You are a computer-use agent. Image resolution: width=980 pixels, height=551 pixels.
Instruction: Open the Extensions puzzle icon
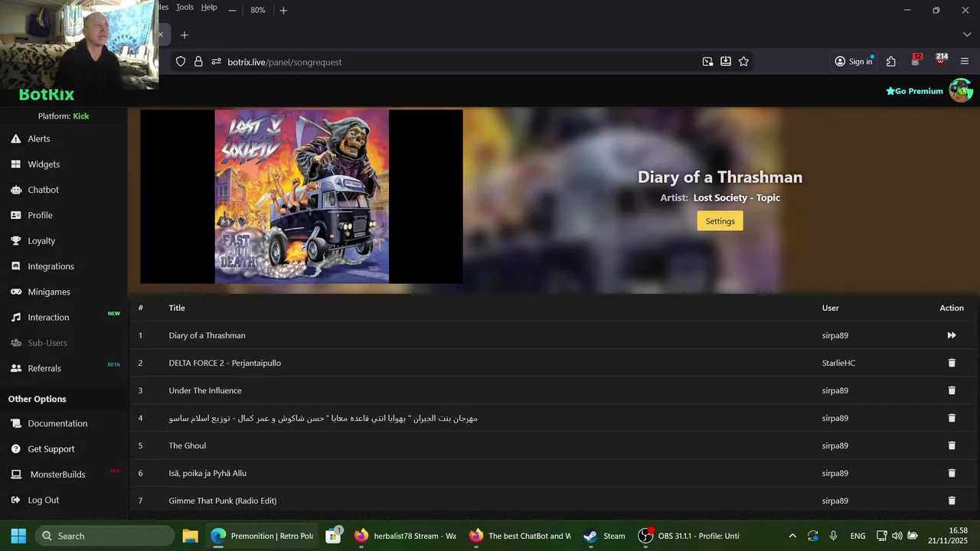pyautogui.click(x=890, y=61)
